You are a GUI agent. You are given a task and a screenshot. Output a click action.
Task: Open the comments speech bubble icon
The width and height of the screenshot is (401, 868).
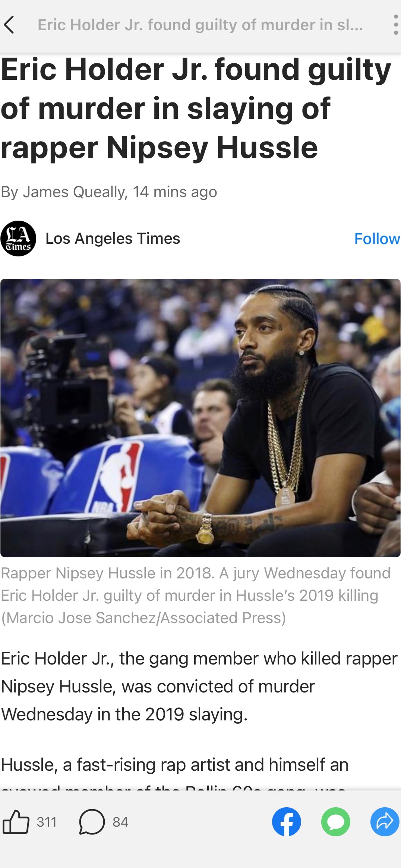92,822
